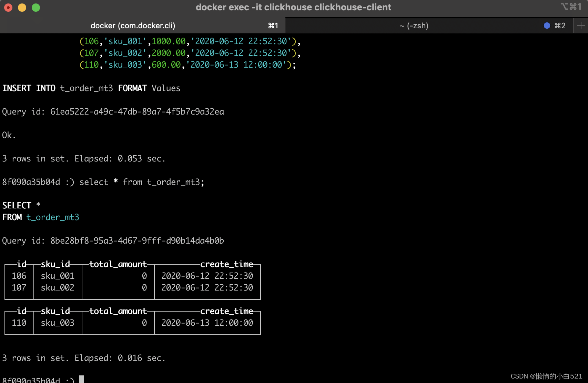The image size is (588, 383).
Task: Close the terminal window with red button
Action: pyautogui.click(x=8, y=8)
